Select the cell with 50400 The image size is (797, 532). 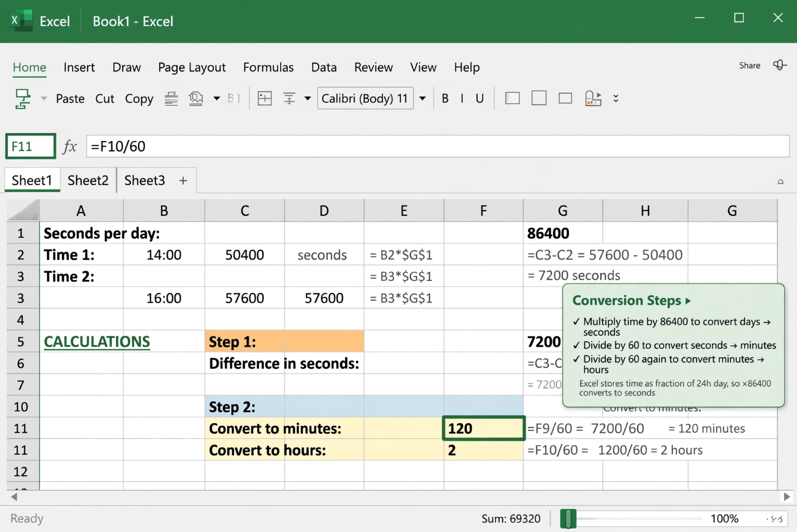pos(245,254)
